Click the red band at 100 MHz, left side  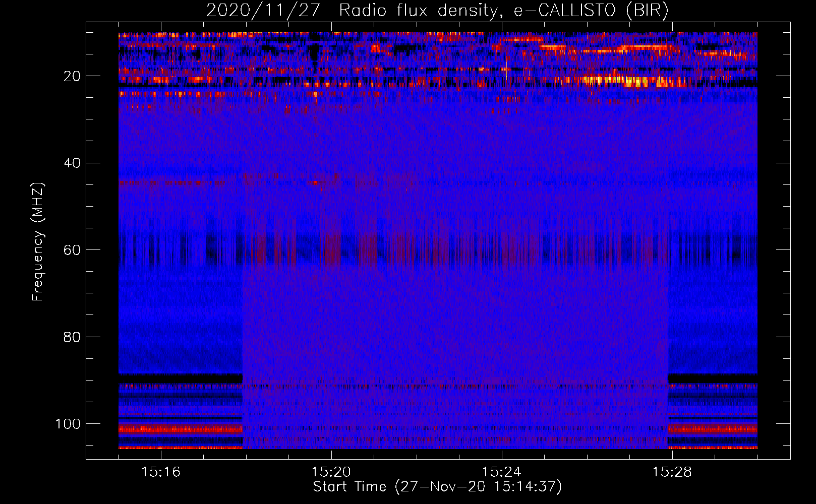tap(180, 429)
